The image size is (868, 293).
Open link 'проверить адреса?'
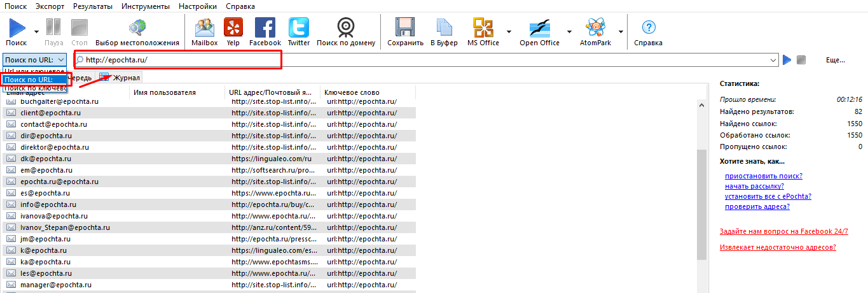(x=757, y=206)
